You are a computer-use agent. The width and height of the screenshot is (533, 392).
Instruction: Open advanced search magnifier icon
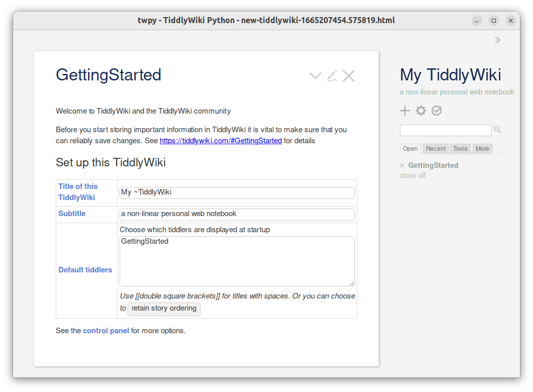[x=498, y=130]
